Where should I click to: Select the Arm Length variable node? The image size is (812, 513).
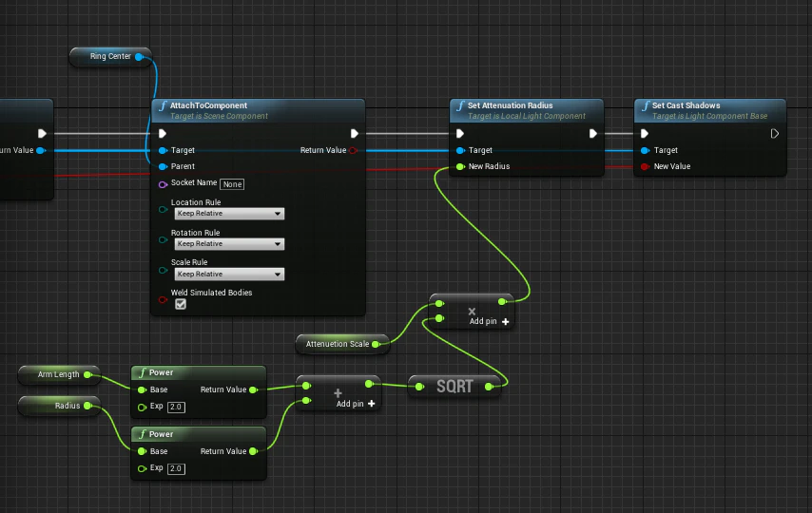pyautogui.click(x=59, y=374)
